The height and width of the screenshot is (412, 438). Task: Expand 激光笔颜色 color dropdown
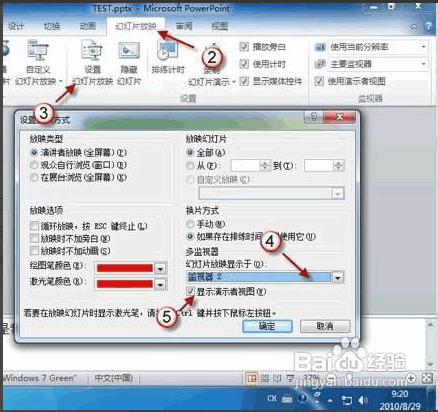[x=160, y=284]
